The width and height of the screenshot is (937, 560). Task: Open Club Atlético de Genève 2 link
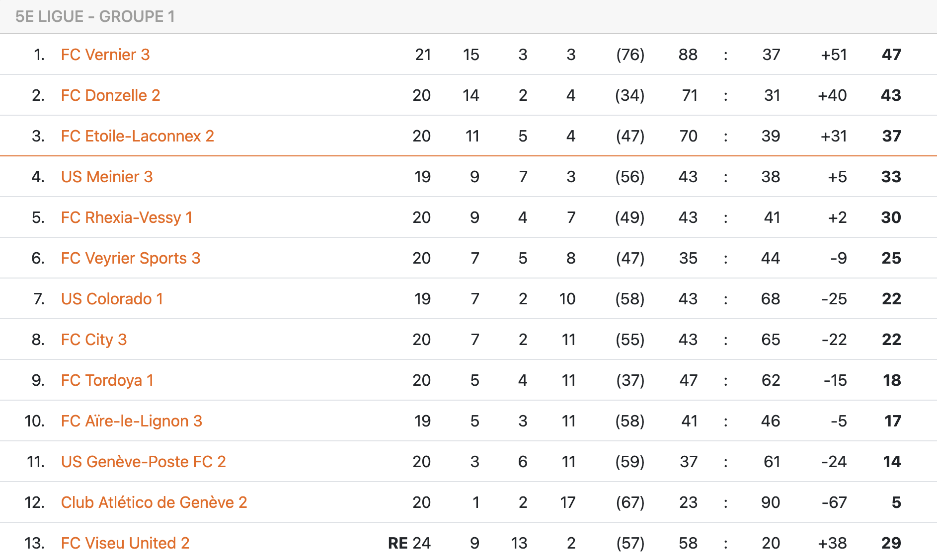click(x=154, y=502)
